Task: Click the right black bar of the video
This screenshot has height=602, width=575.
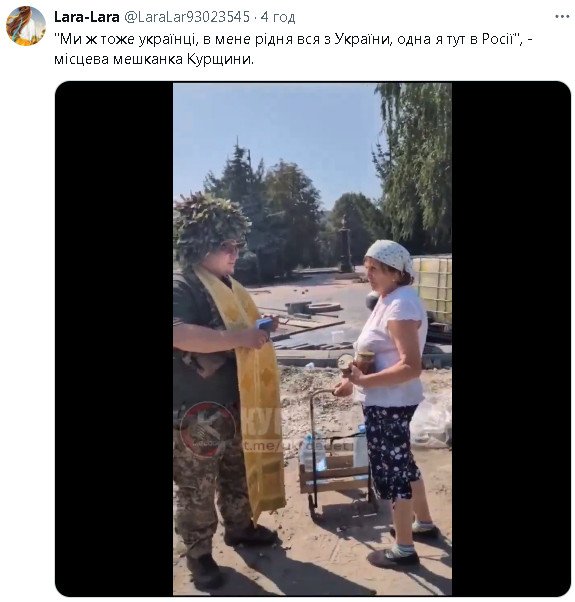Action: (511, 339)
